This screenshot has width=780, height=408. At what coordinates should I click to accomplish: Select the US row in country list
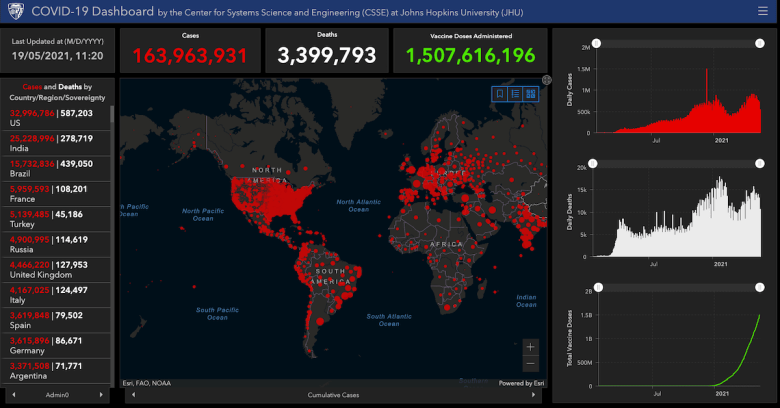pos(55,118)
